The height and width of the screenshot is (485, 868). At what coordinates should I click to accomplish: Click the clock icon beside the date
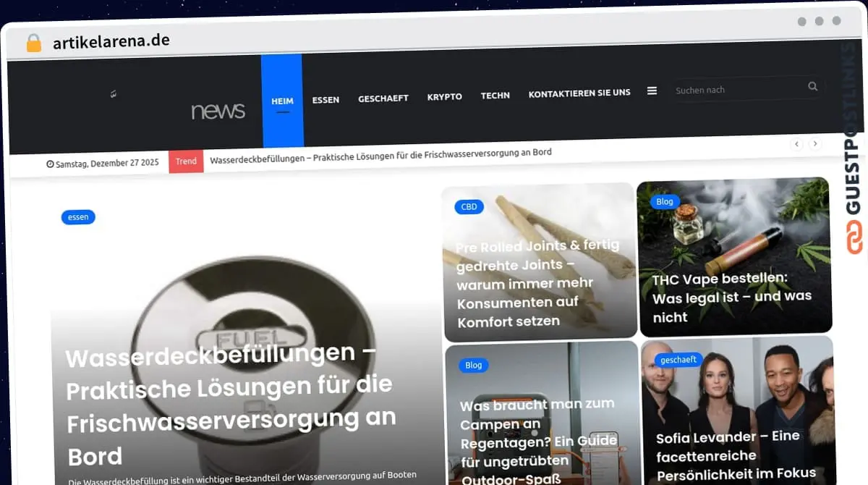click(50, 164)
